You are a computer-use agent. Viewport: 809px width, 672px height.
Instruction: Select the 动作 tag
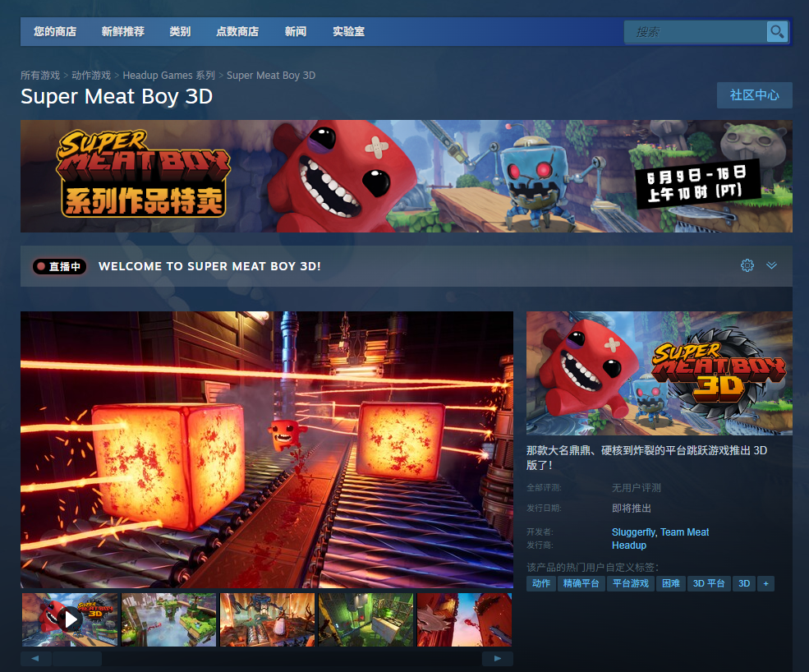click(540, 584)
